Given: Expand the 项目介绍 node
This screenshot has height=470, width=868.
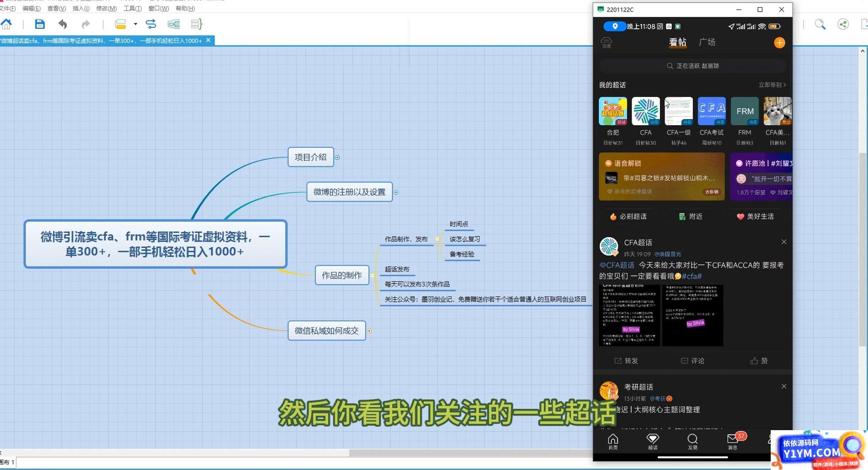Looking at the screenshot, I should (x=337, y=158).
